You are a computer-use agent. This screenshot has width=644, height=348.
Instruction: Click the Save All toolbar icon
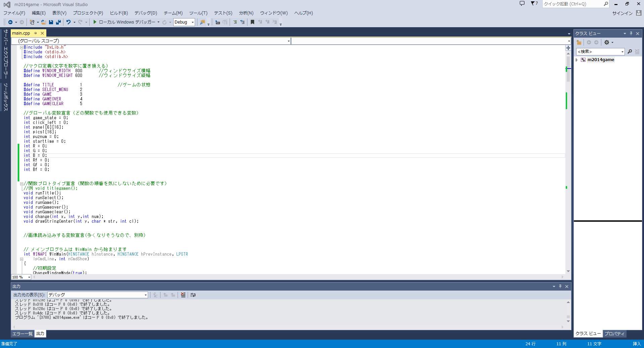58,22
